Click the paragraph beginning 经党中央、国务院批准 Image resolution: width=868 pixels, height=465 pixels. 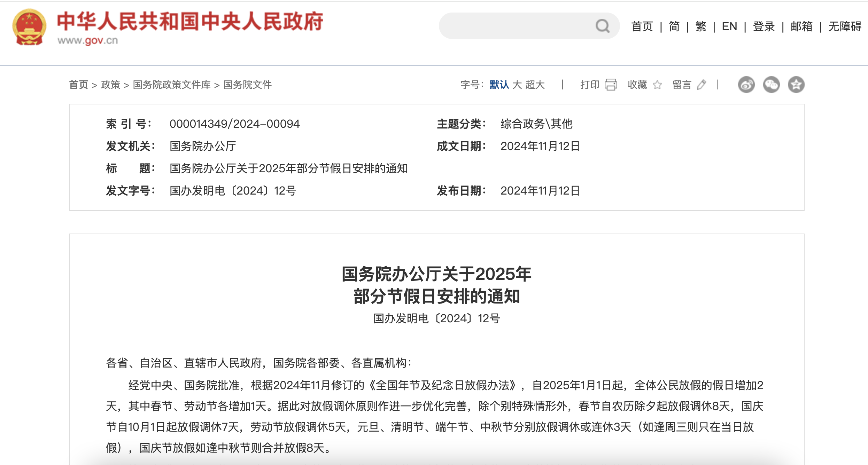coord(435,416)
